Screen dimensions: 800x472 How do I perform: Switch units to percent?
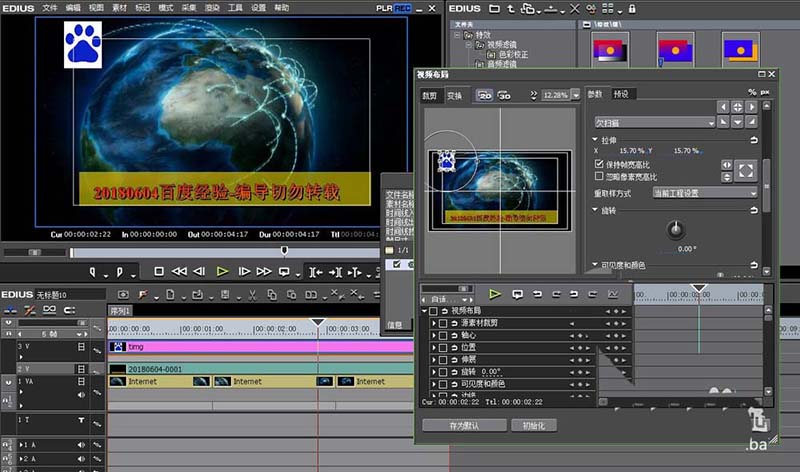coord(752,92)
